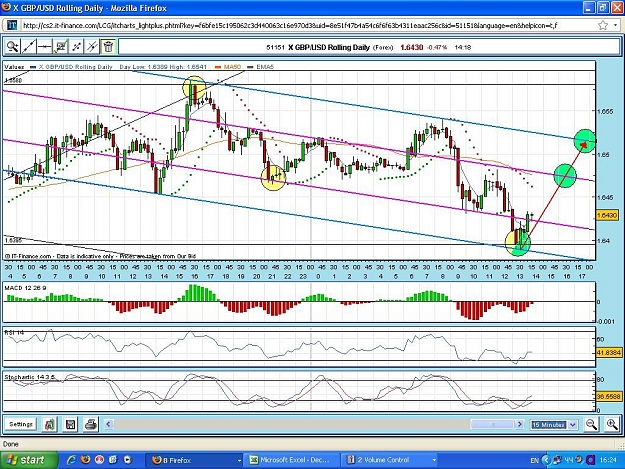Open the 15 Minutes timeframe dropdown
Viewport: 625px width, 469px height.
[554, 425]
